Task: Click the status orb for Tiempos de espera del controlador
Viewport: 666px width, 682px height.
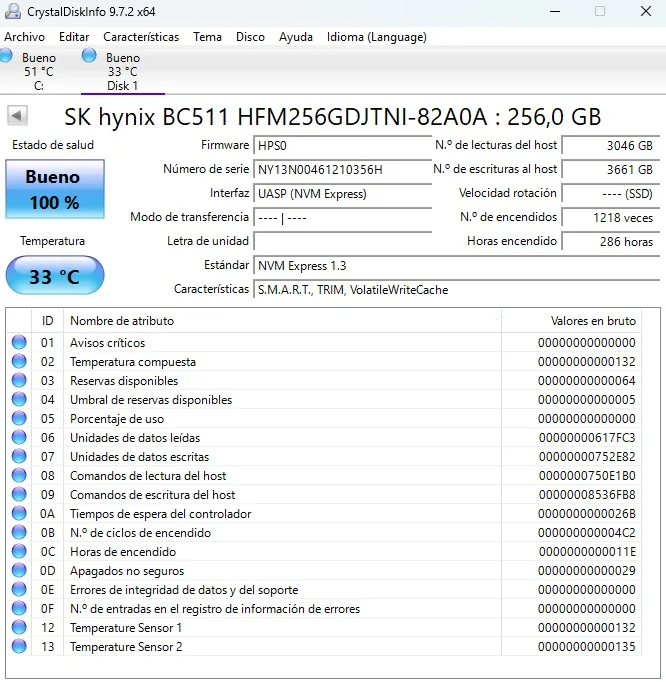Action: [19, 514]
